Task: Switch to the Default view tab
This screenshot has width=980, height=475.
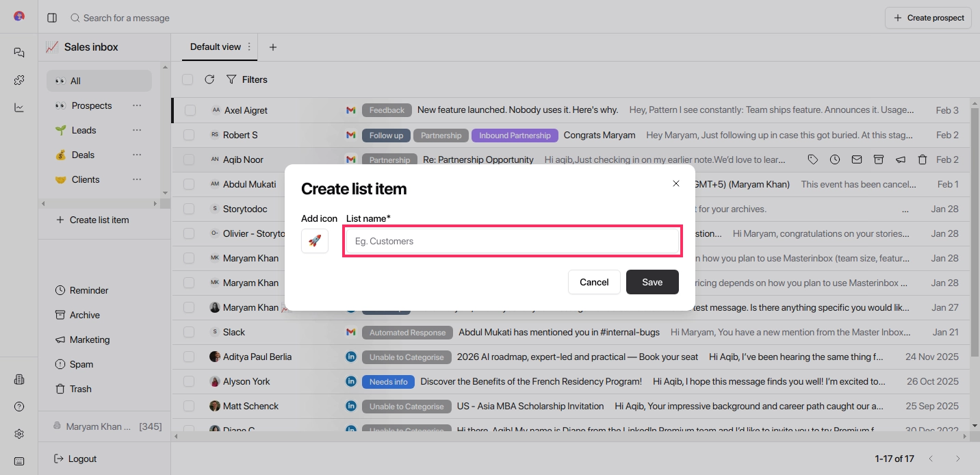Action: pyautogui.click(x=216, y=47)
